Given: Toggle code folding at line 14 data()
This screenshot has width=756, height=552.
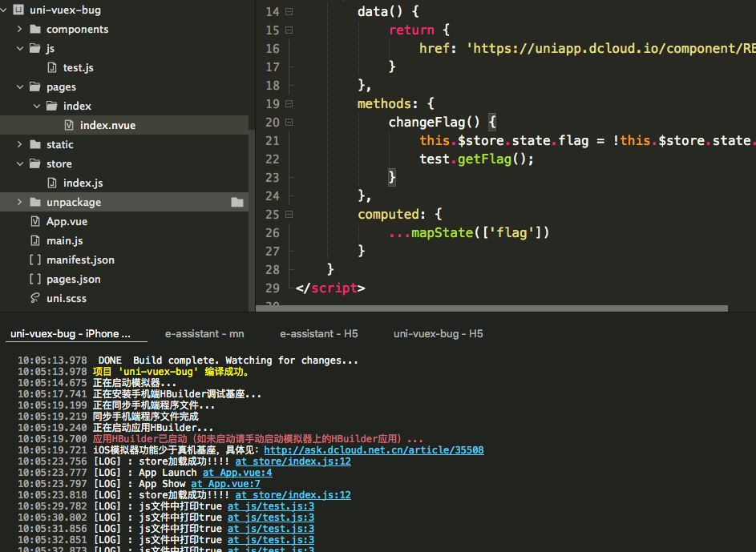Looking at the screenshot, I should 289,12.
